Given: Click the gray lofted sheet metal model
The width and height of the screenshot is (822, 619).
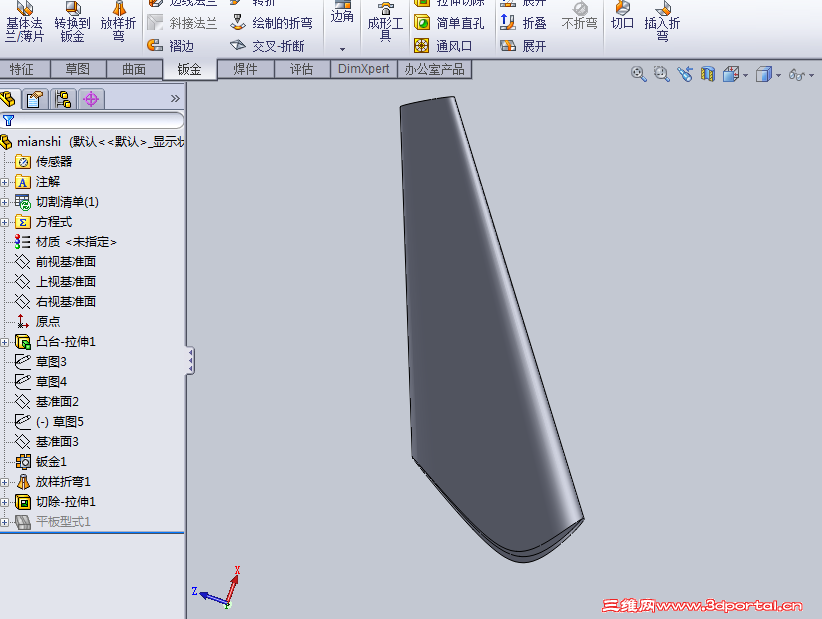Looking at the screenshot, I should pos(472,335).
